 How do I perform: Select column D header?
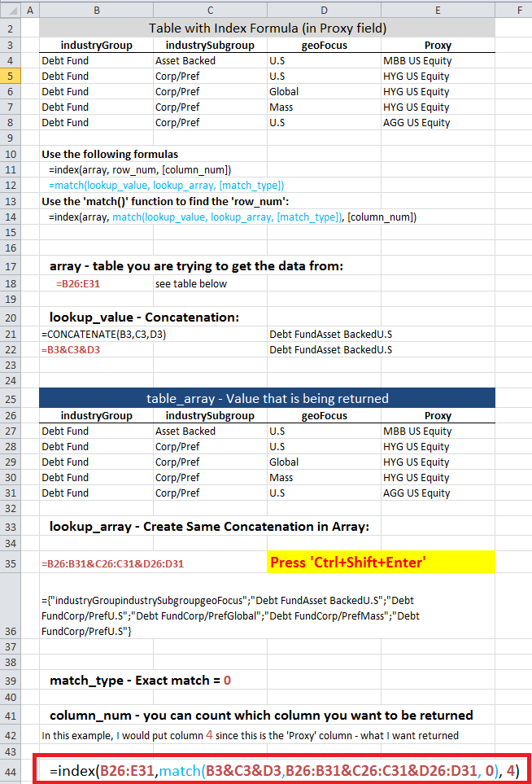coord(325,10)
